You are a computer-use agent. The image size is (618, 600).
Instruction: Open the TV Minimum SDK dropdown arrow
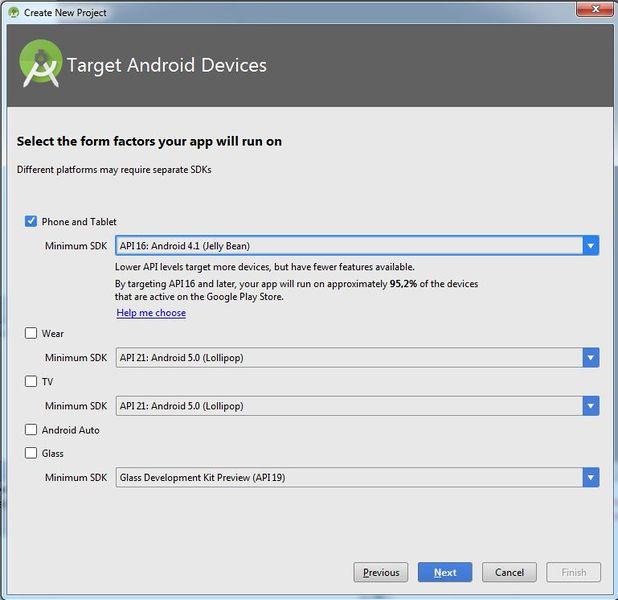[590, 406]
